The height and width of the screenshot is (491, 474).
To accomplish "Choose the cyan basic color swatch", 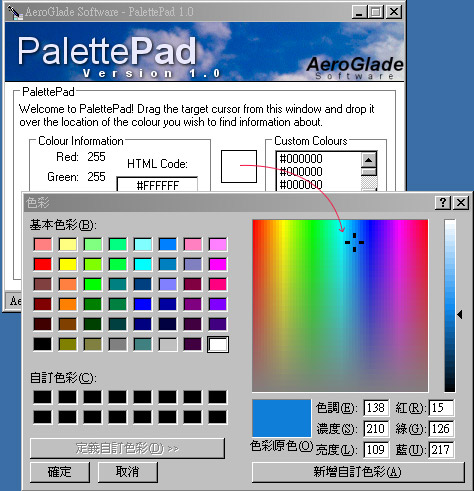I will [143, 264].
